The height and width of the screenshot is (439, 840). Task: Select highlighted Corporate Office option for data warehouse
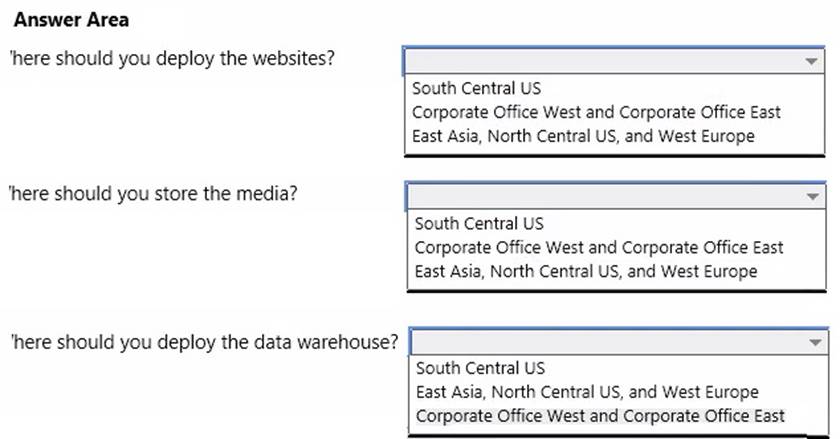pyautogui.click(x=600, y=416)
